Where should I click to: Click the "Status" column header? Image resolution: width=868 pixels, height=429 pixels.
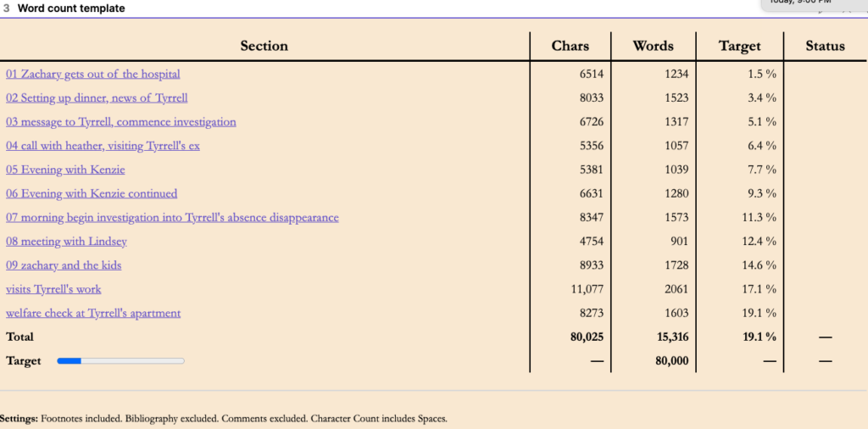pyautogui.click(x=825, y=46)
